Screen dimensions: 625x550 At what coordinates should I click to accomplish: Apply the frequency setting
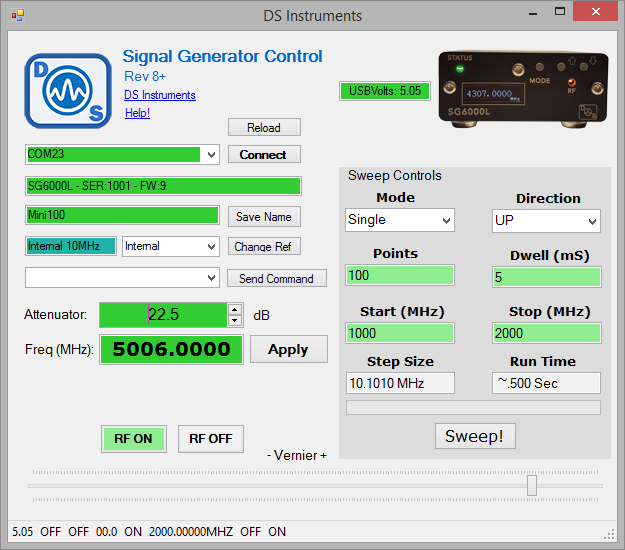[287, 349]
